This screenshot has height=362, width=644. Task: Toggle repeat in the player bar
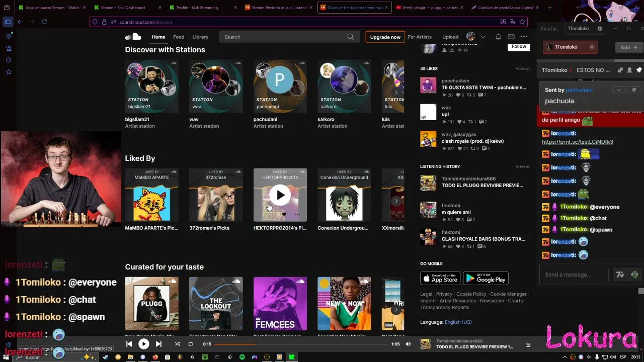coord(191,344)
